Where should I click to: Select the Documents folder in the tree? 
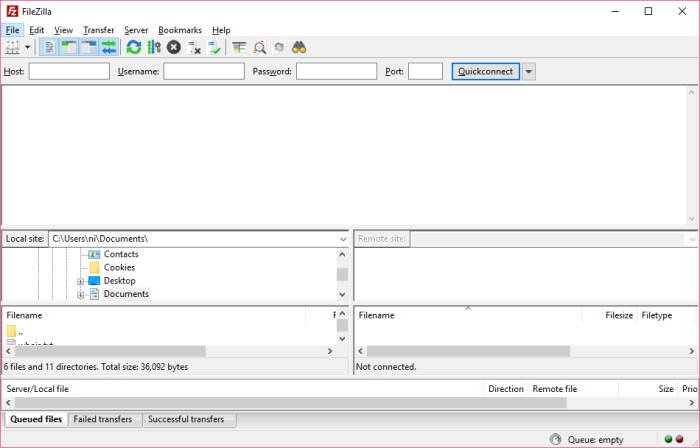point(126,294)
